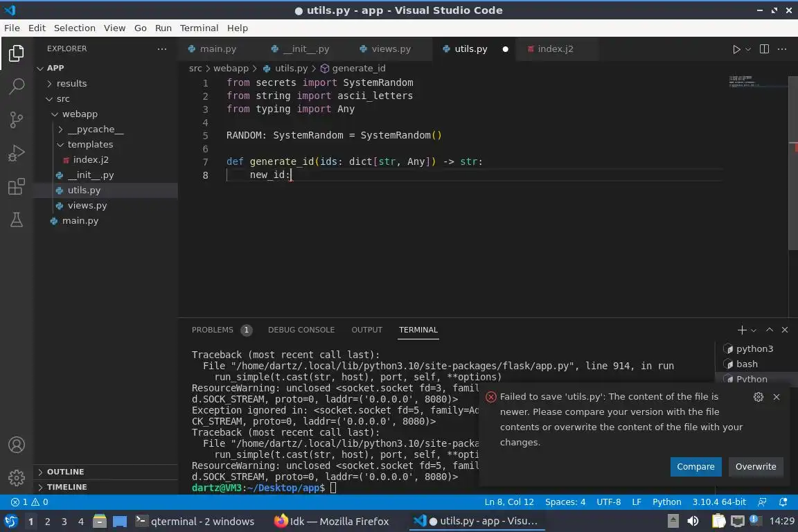The image size is (798, 532).
Task: Open the Explorer view in activity bar
Action: [x=17, y=53]
